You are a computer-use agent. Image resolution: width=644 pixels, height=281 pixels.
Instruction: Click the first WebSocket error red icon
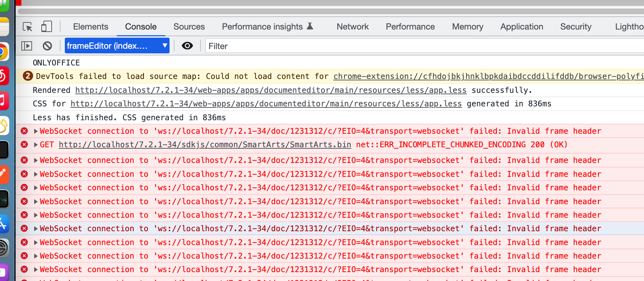tap(24, 131)
